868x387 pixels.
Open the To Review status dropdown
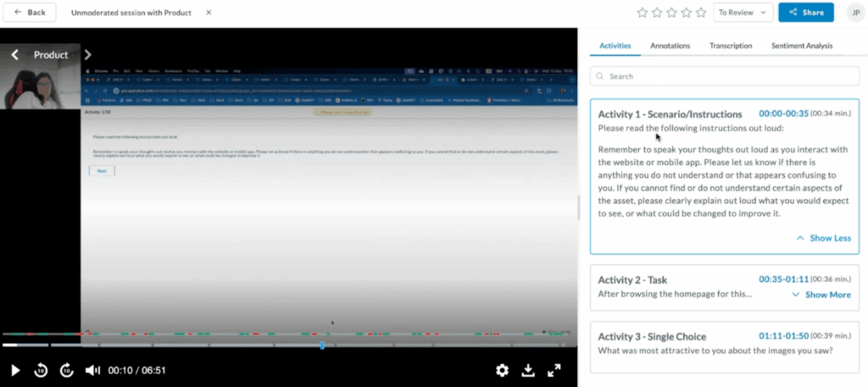743,13
